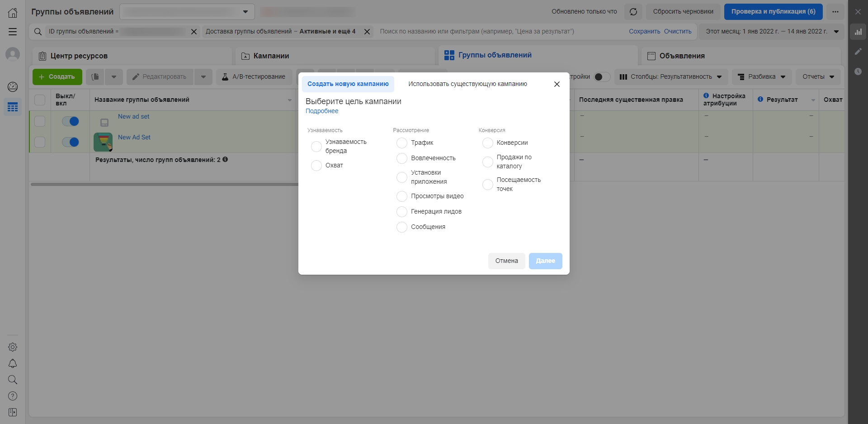
Task: Open pencil edit icon in right panel
Action: point(858,52)
